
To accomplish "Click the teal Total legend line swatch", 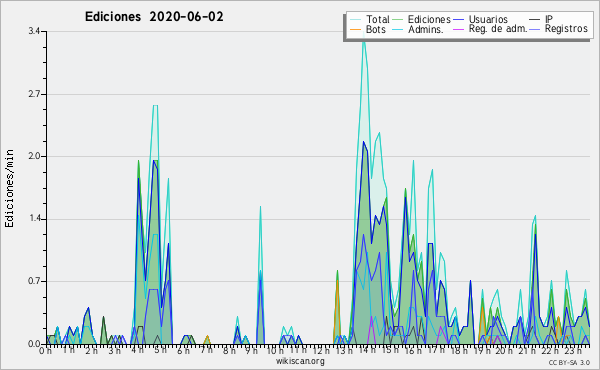I will click(x=355, y=20).
